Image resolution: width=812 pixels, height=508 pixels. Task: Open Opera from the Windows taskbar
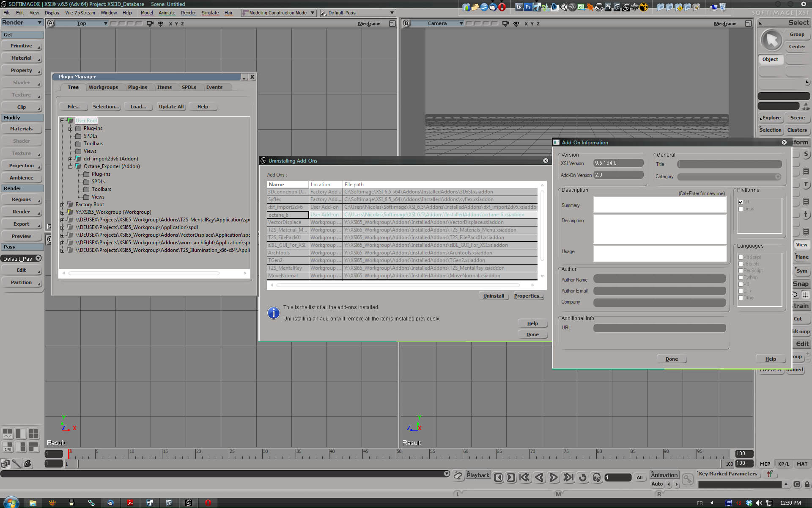pos(208,502)
